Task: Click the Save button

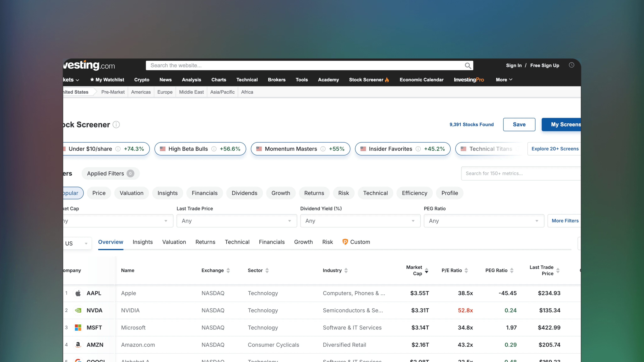Action: 519,124
